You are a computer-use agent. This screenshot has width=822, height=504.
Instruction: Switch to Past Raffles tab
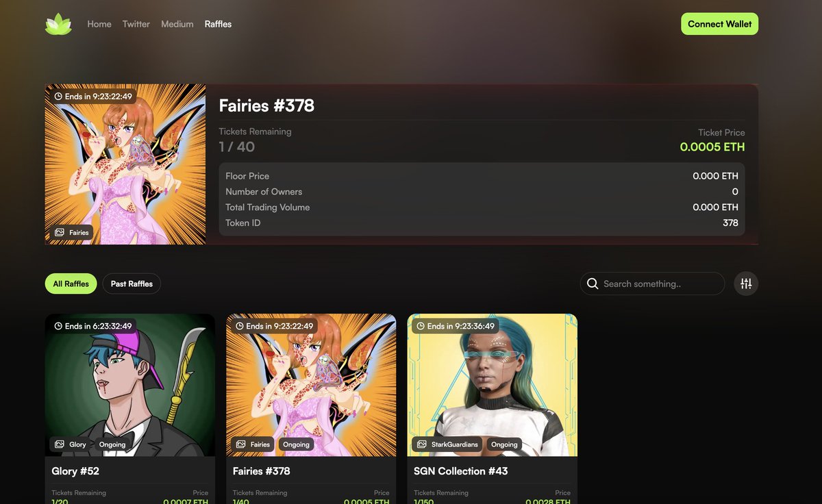coord(132,283)
